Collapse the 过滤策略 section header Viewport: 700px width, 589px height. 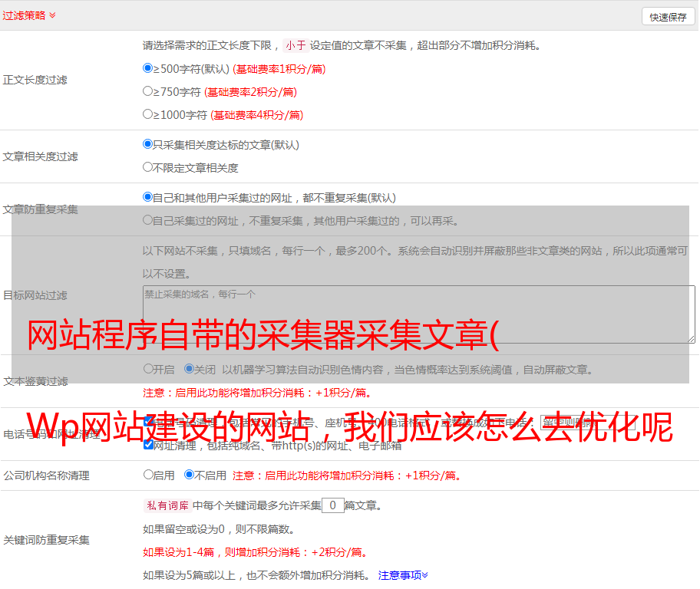pos(29,15)
